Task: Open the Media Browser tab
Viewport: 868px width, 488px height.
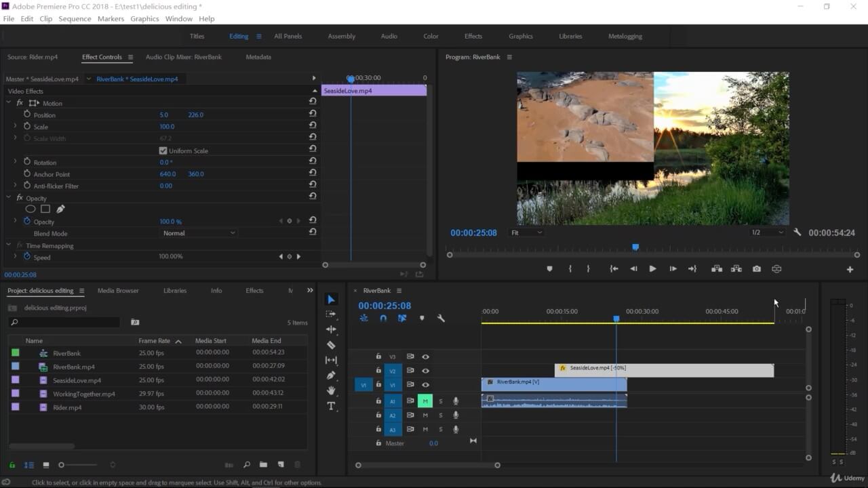Action: 118,291
